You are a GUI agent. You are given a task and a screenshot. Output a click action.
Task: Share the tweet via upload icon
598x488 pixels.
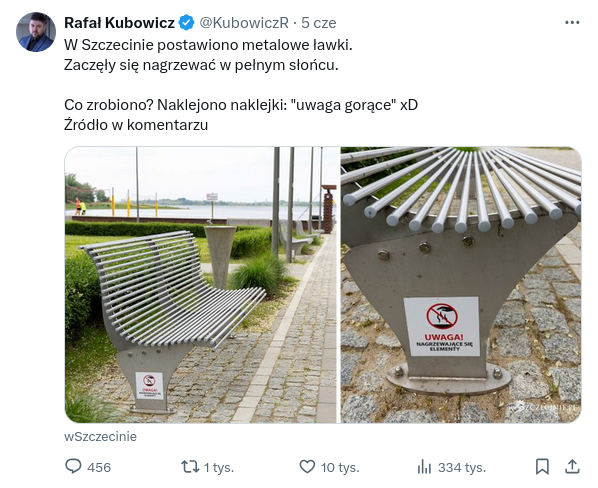pos(572,466)
